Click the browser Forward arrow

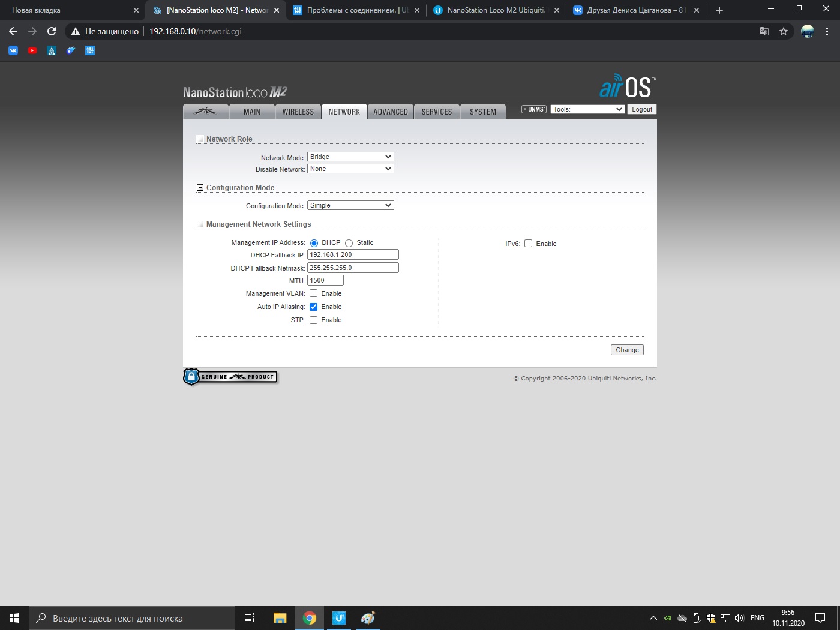(32, 31)
